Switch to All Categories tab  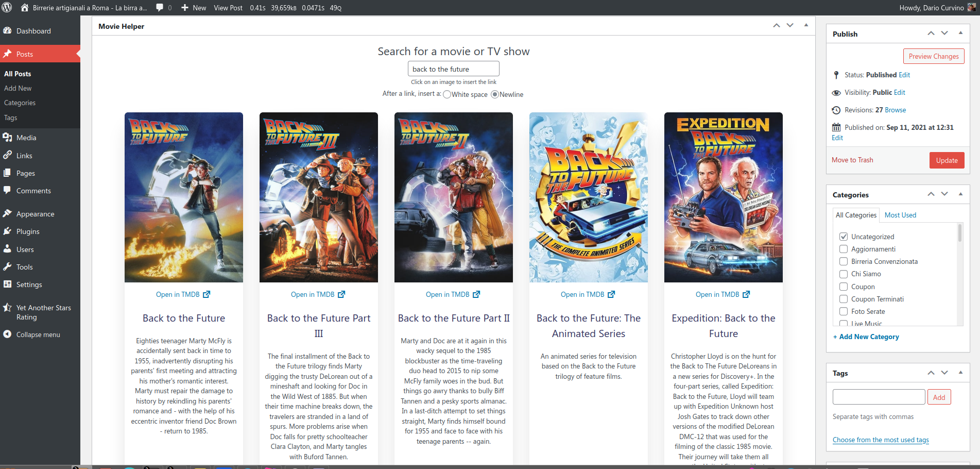coord(856,215)
